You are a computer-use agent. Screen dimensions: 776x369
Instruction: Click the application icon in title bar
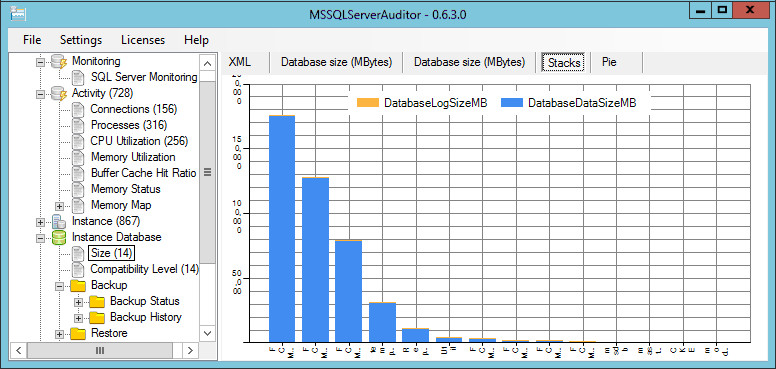[x=18, y=14]
